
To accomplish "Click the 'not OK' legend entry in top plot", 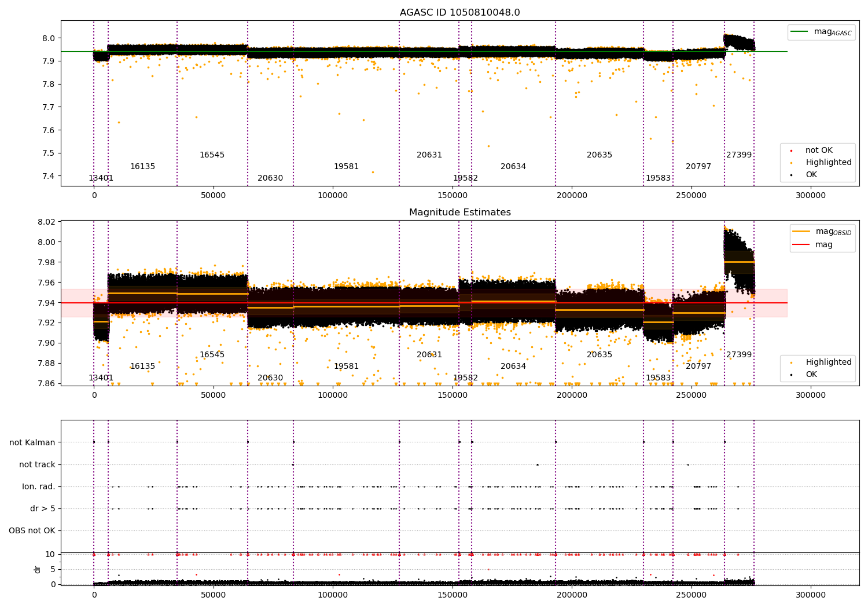I will [x=819, y=151].
